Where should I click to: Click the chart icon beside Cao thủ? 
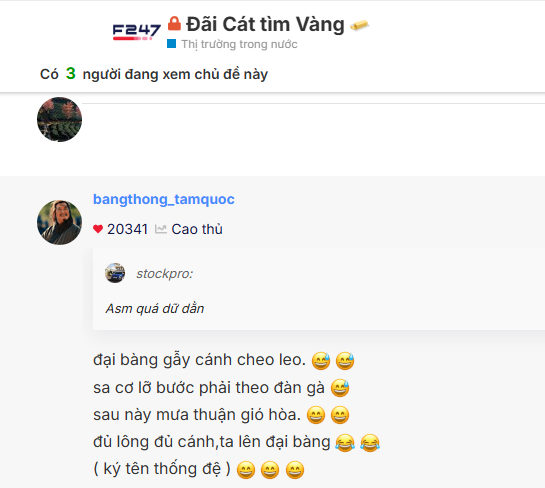(161, 229)
